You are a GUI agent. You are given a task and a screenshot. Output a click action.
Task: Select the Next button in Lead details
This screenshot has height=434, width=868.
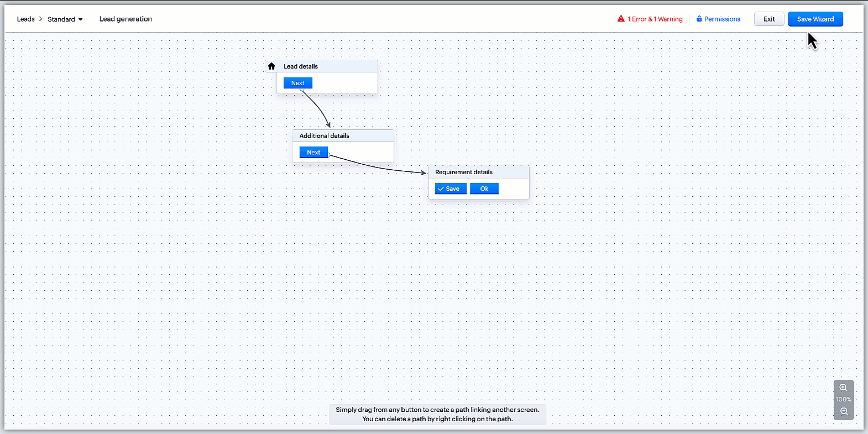(x=297, y=83)
